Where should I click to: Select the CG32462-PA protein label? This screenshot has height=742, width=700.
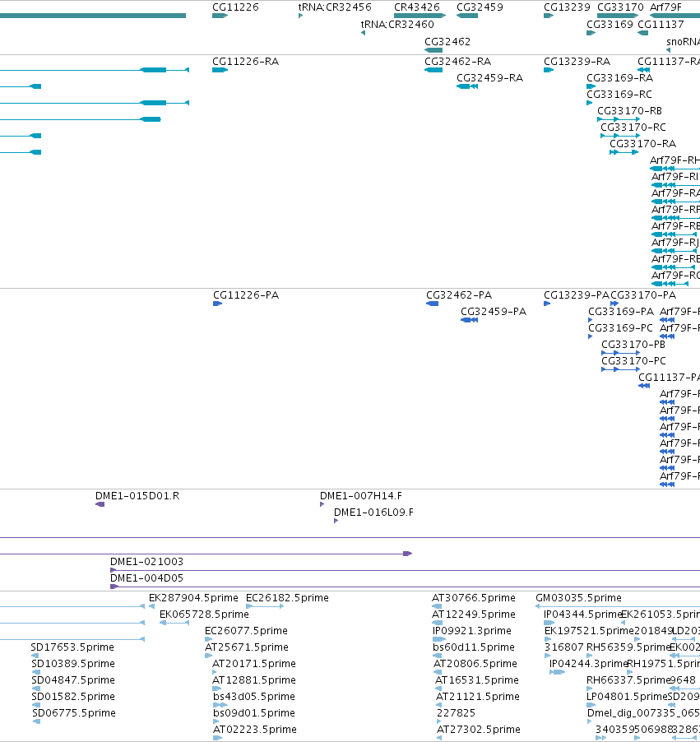click(459, 294)
